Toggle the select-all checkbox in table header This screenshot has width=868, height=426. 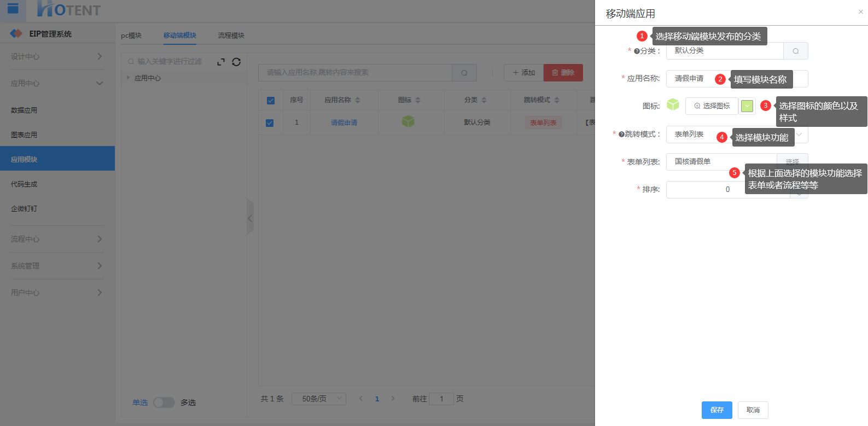[270, 101]
